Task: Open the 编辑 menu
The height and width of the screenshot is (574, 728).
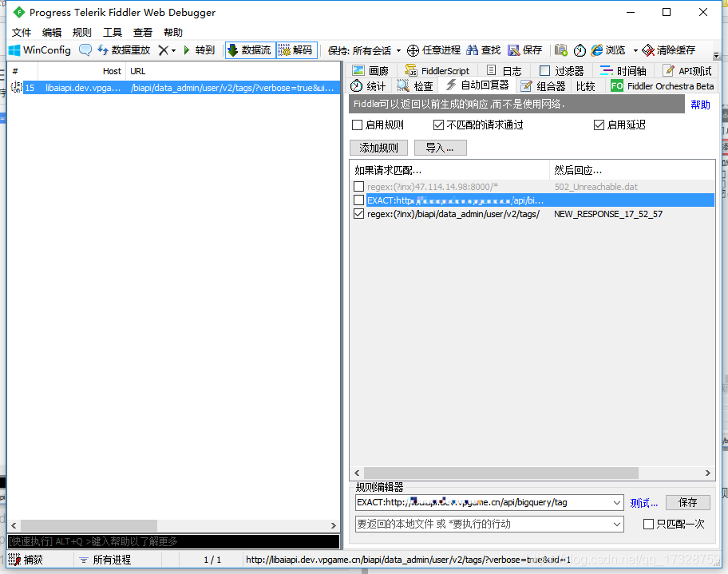Action: (x=52, y=33)
